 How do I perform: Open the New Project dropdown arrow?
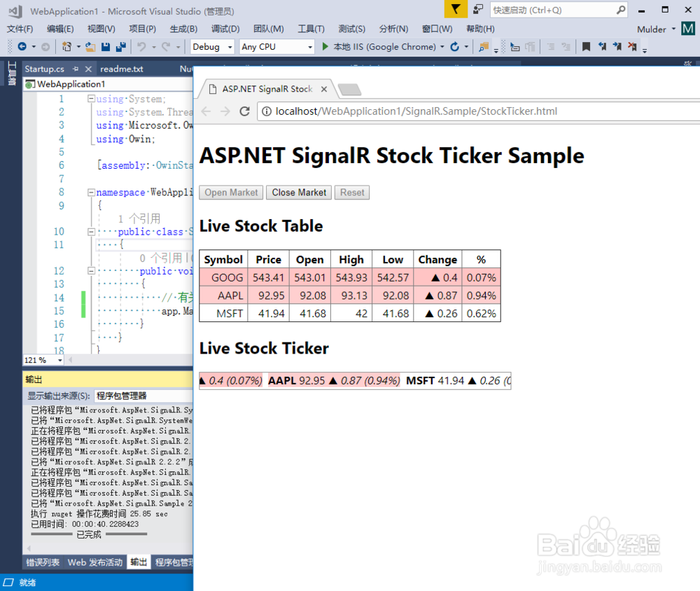78,46
